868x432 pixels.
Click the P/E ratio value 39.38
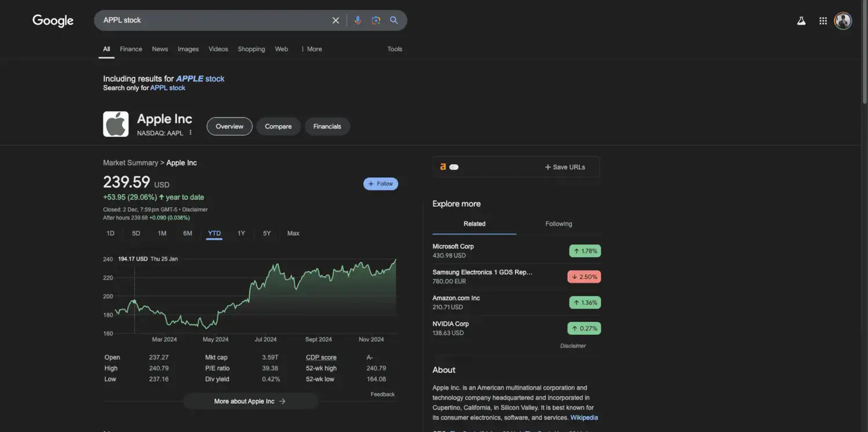tap(270, 368)
